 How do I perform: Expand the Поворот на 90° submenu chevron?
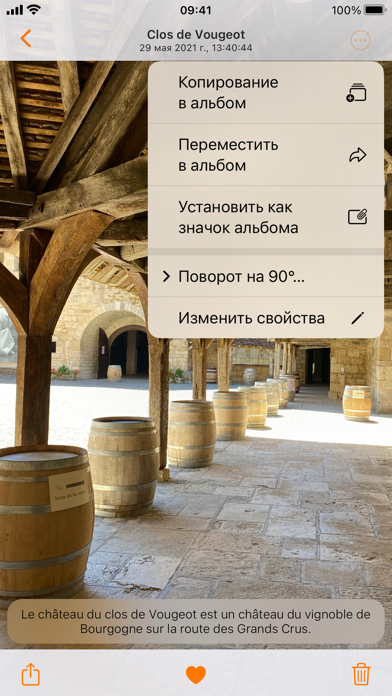(x=166, y=277)
